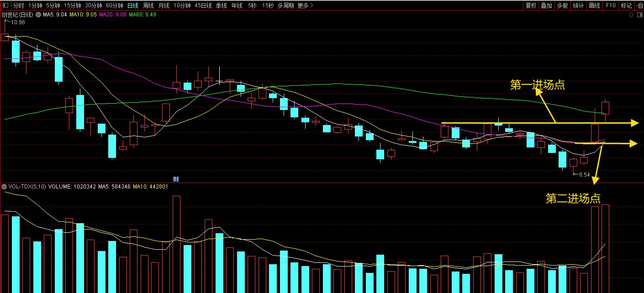Toggle the left sidebar panel icon

tap(5, 5)
